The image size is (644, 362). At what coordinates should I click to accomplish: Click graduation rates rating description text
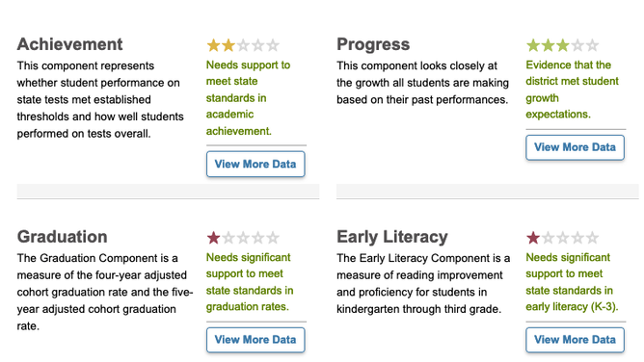click(250, 282)
